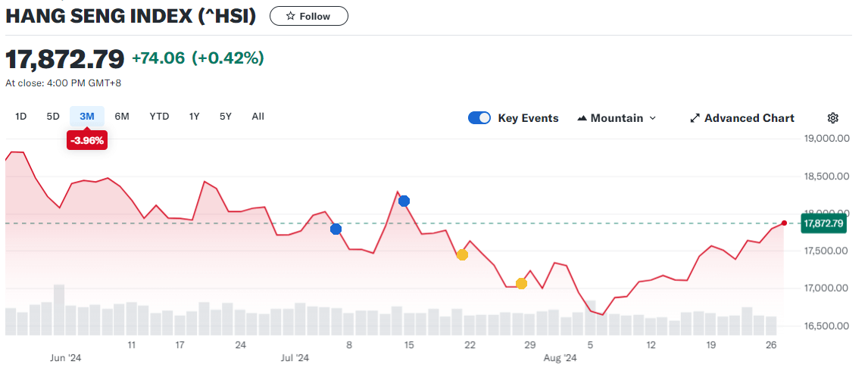Click the At close 4:00 PM GMT+8 text
This screenshot has height=368, width=868.
tap(63, 83)
